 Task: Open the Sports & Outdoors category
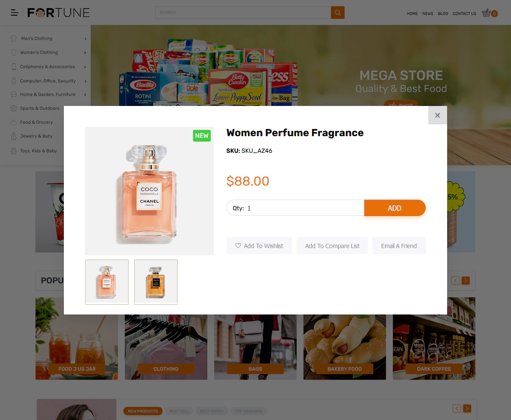click(x=40, y=109)
